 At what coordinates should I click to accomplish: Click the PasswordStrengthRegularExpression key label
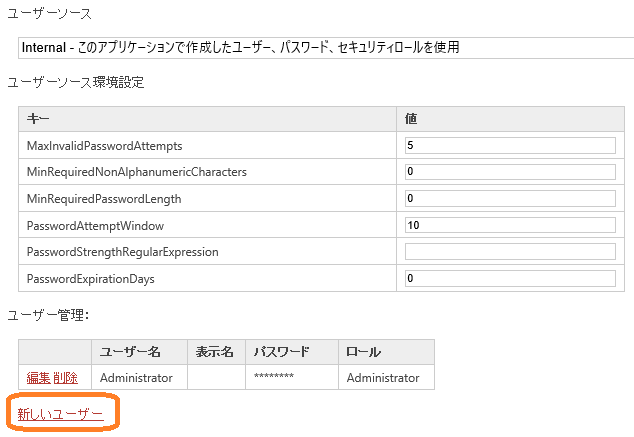click(x=123, y=252)
